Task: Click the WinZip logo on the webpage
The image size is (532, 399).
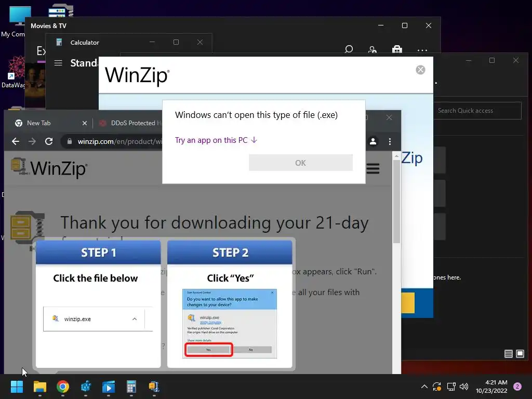Action: (x=49, y=168)
